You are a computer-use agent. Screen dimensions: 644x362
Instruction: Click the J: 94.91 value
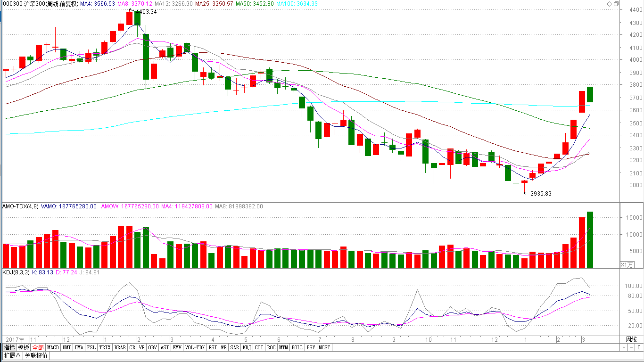[90, 272]
